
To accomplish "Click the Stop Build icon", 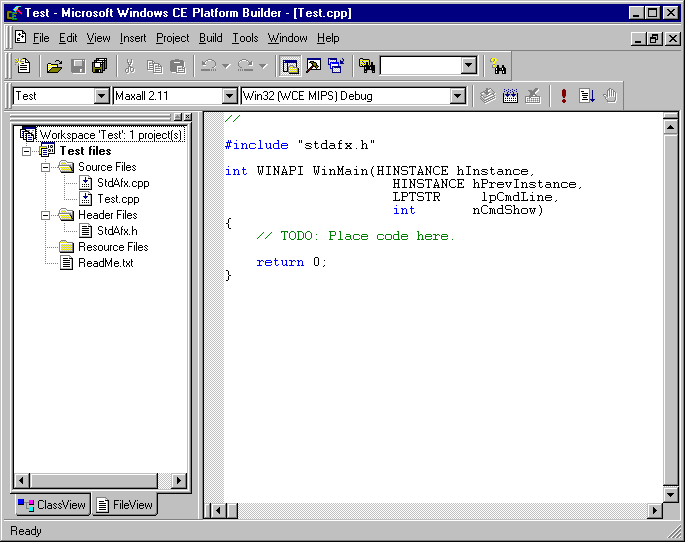I will pyautogui.click(x=533, y=96).
